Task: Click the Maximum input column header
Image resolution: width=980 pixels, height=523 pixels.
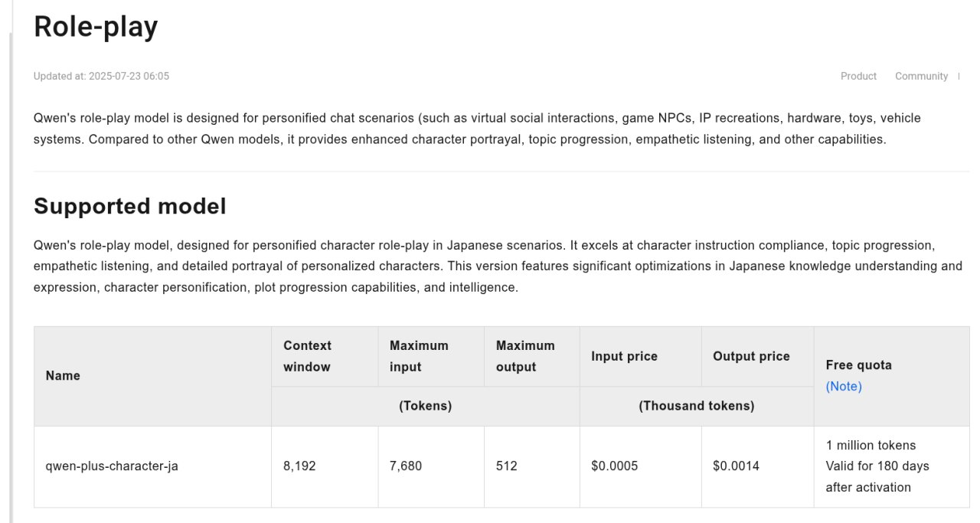Action: tap(419, 356)
